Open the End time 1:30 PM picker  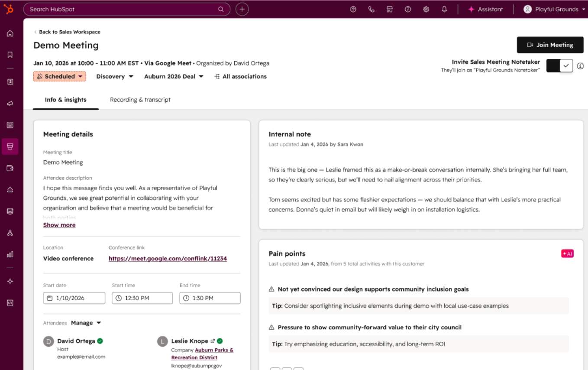point(210,298)
